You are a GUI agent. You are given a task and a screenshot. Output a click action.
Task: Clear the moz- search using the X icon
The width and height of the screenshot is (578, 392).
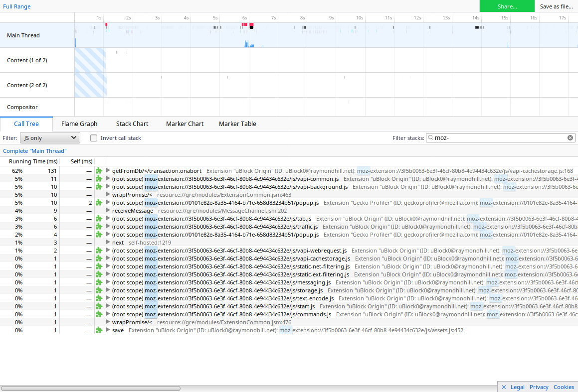point(570,137)
